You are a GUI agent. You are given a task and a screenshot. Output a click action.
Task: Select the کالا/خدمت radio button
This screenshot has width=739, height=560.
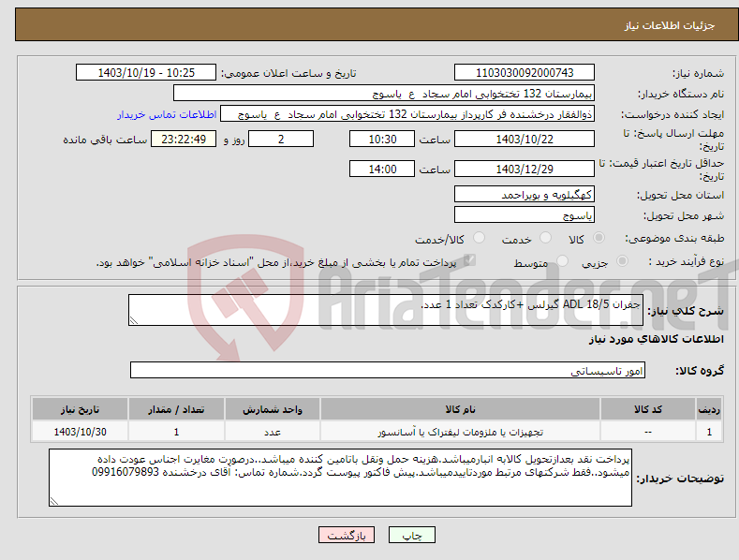tap(479, 238)
